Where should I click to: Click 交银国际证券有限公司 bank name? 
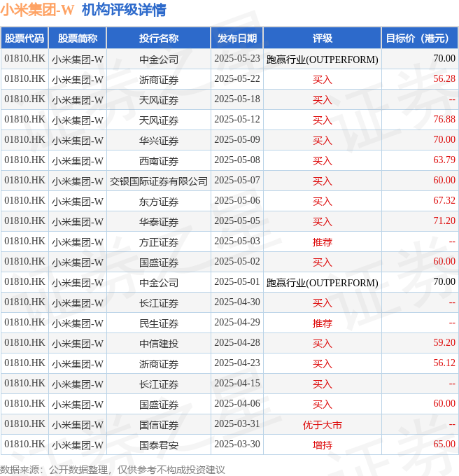point(159,181)
